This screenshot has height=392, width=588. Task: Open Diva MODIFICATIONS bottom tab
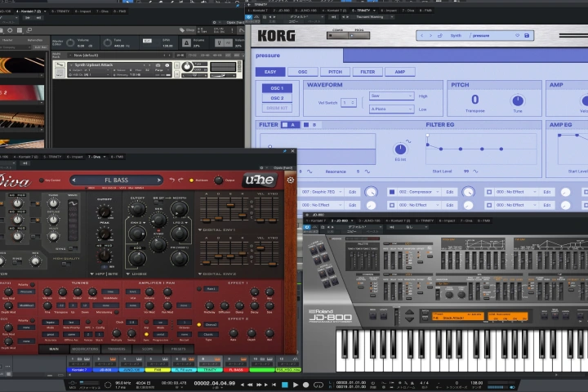(x=85, y=349)
